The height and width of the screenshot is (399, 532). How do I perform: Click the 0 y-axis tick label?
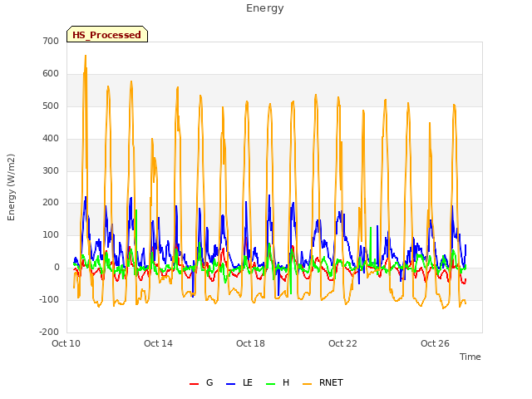point(57,268)
